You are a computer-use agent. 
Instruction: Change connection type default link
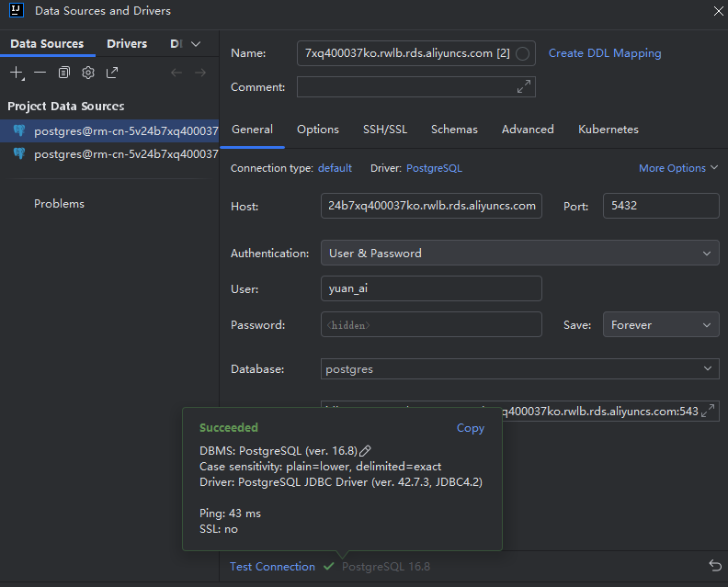pos(335,168)
